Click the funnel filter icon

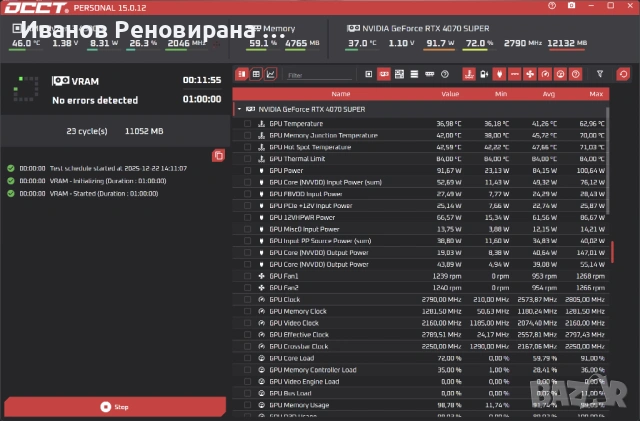coord(600,74)
